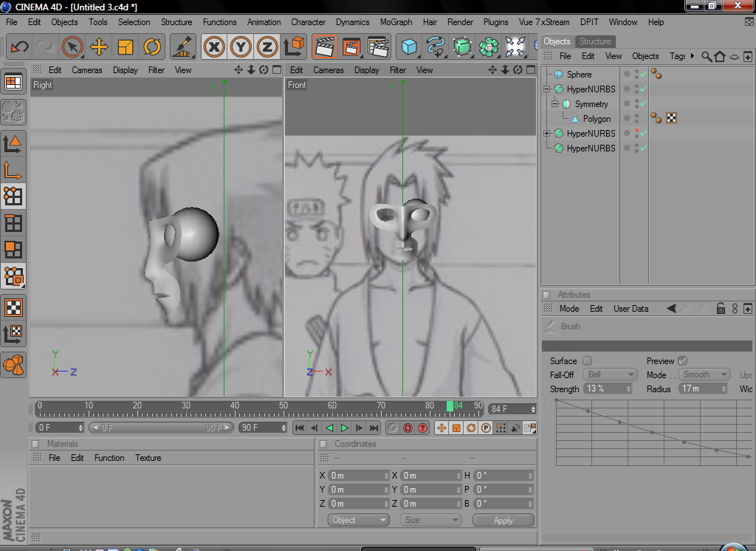The height and width of the screenshot is (551, 756).
Task: Open the Cameras menu in Right viewport
Action: pos(87,70)
